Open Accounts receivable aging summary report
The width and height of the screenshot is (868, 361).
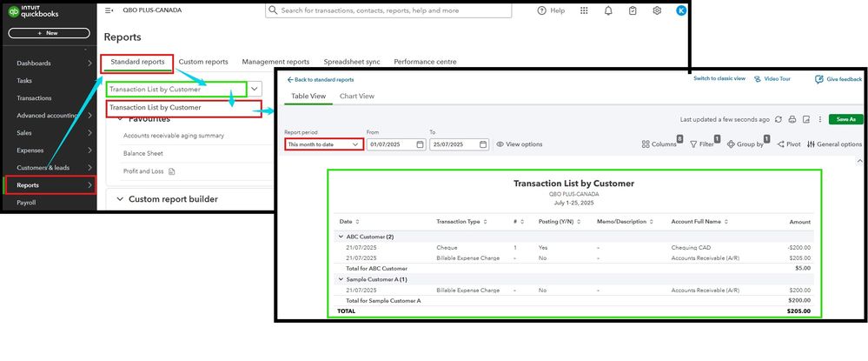[x=173, y=136]
